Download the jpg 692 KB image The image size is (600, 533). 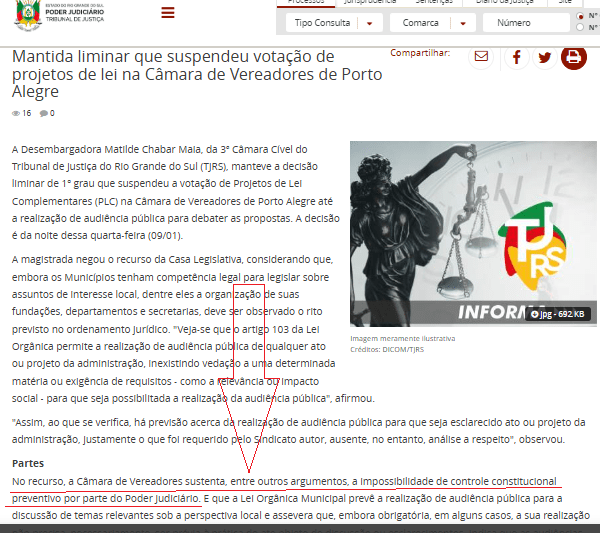(558, 314)
